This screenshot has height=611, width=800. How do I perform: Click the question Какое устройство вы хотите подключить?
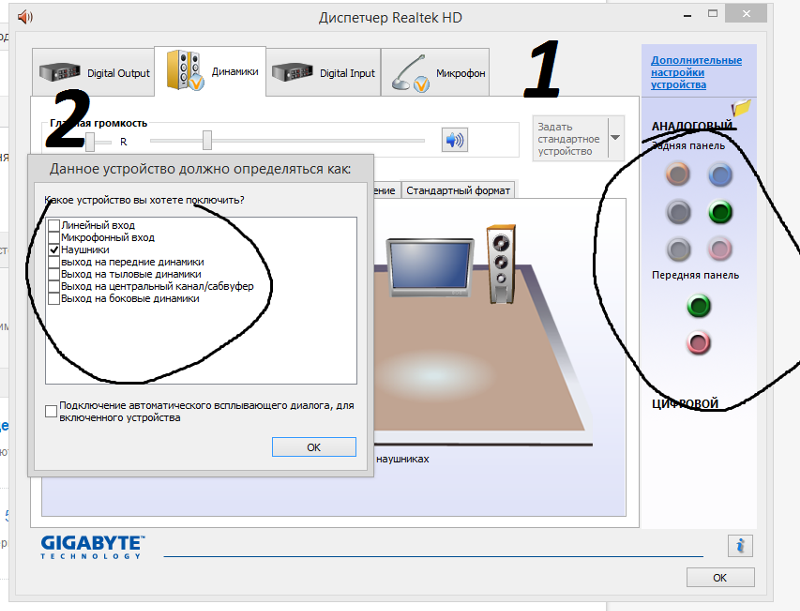[x=144, y=200]
